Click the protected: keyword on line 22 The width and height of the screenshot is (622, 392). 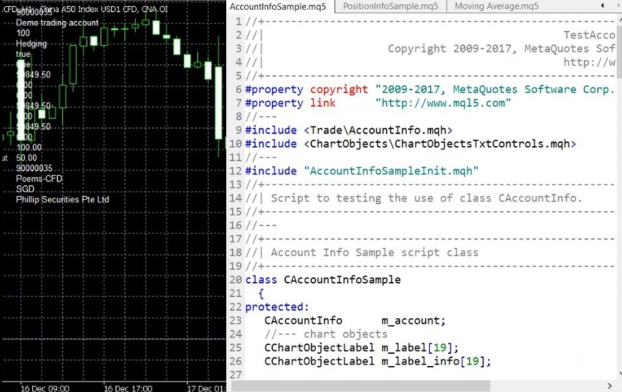[277, 307]
